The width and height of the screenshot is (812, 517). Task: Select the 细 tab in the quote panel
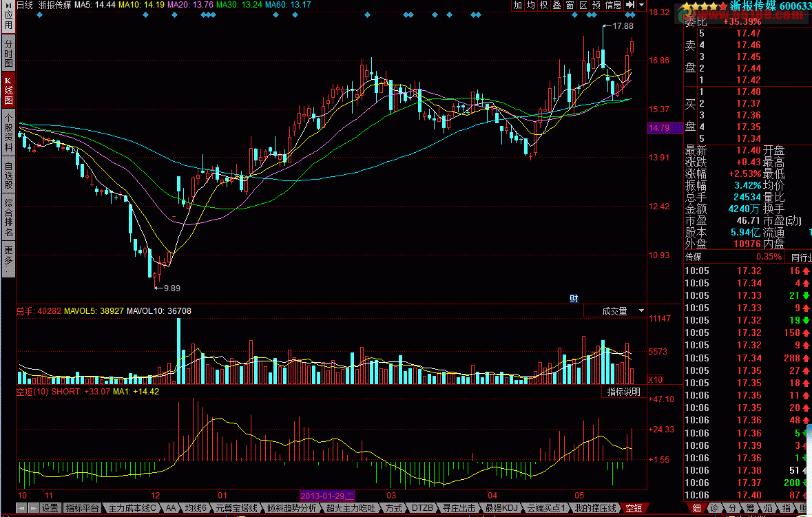coord(697,508)
